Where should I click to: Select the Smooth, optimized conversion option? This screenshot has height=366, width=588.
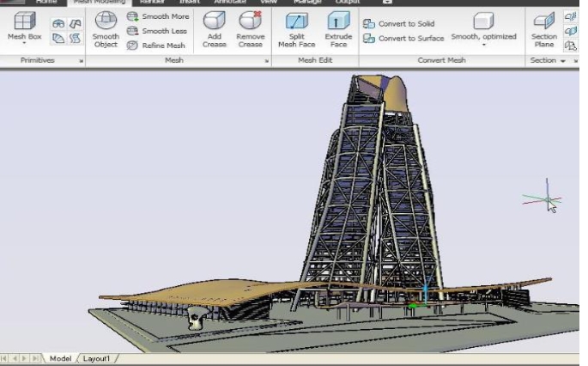click(484, 27)
